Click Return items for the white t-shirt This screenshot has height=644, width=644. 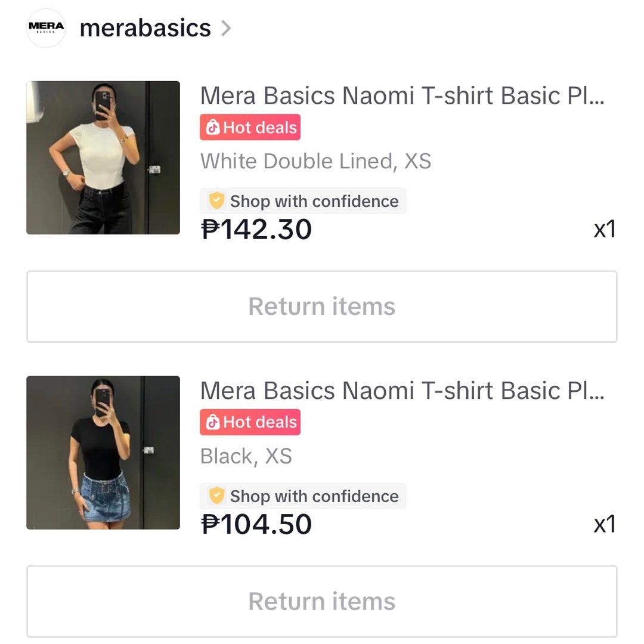(x=321, y=306)
